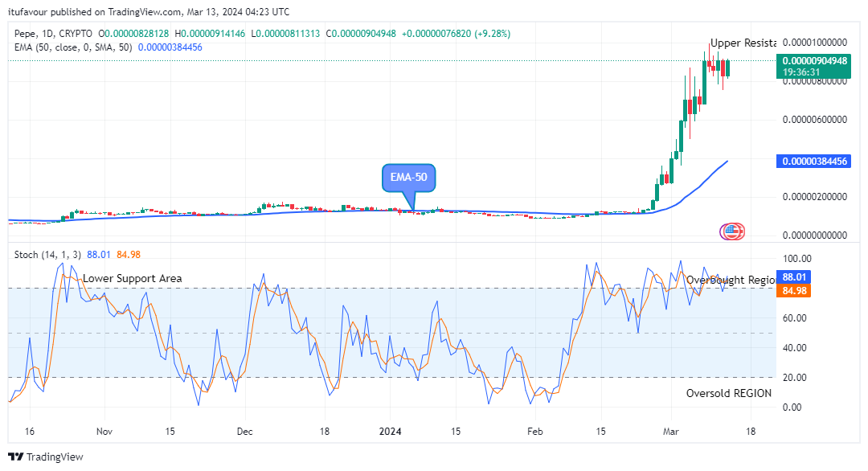Click the Feb date on time axis
The width and height of the screenshot is (868, 471).
pos(534,431)
